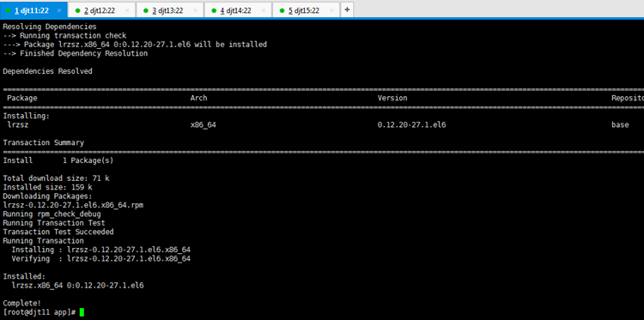Click the 'Version' column header
Image resolution: width=644 pixels, height=320 pixels.
coord(392,98)
